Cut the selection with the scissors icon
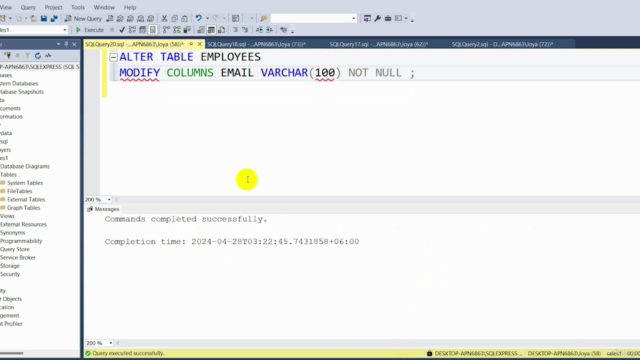The width and height of the screenshot is (640, 360). tap(164, 18)
